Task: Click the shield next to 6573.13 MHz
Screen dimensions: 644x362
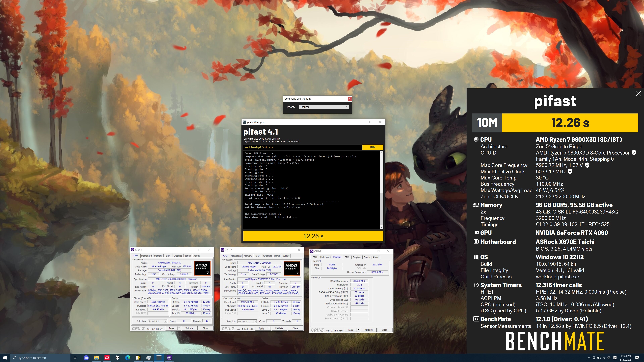Action: pyautogui.click(x=570, y=171)
